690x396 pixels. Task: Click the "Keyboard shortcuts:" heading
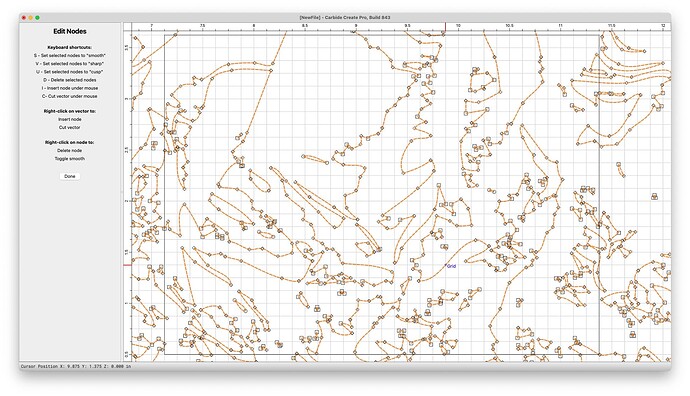point(70,48)
